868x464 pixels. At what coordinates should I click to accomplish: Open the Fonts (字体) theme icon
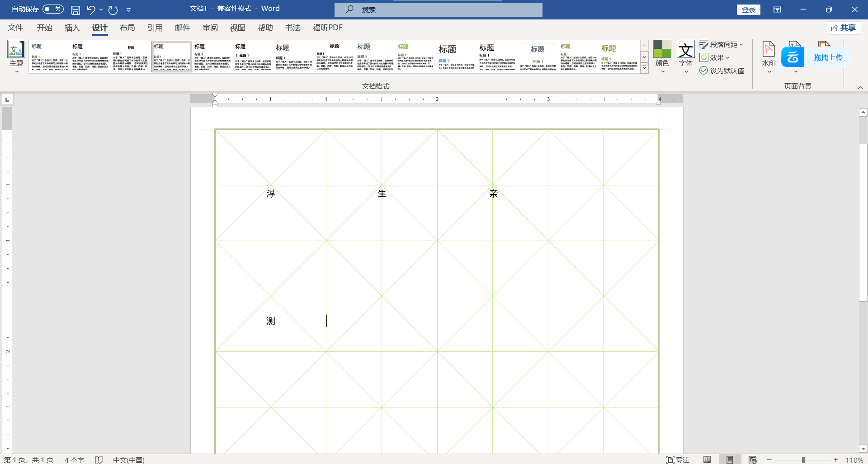[685, 53]
